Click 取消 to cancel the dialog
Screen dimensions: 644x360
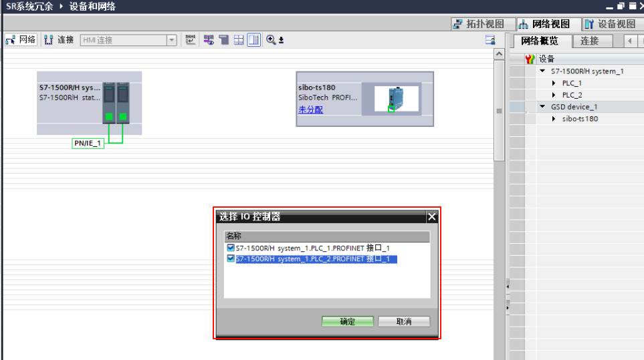coord(404,321)
